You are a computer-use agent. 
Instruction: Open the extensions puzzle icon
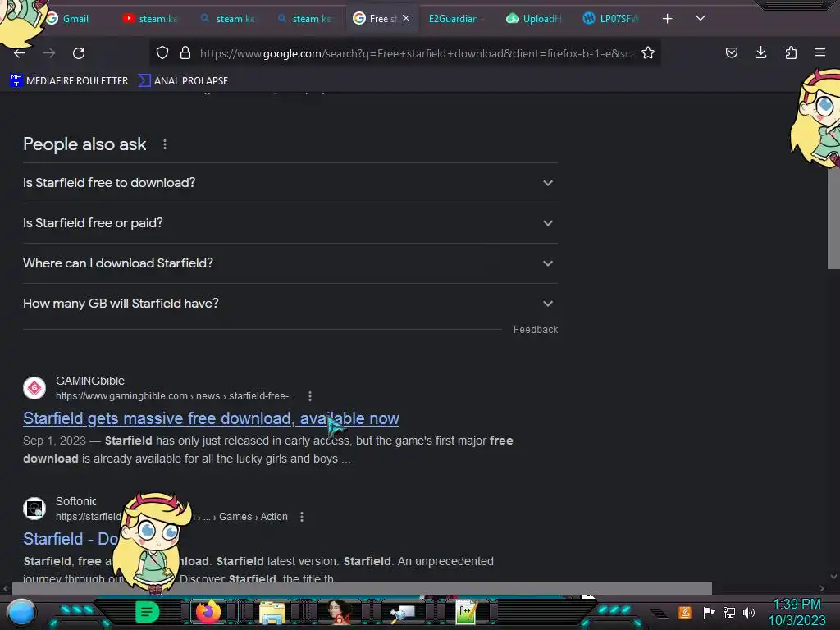[791, 52]
